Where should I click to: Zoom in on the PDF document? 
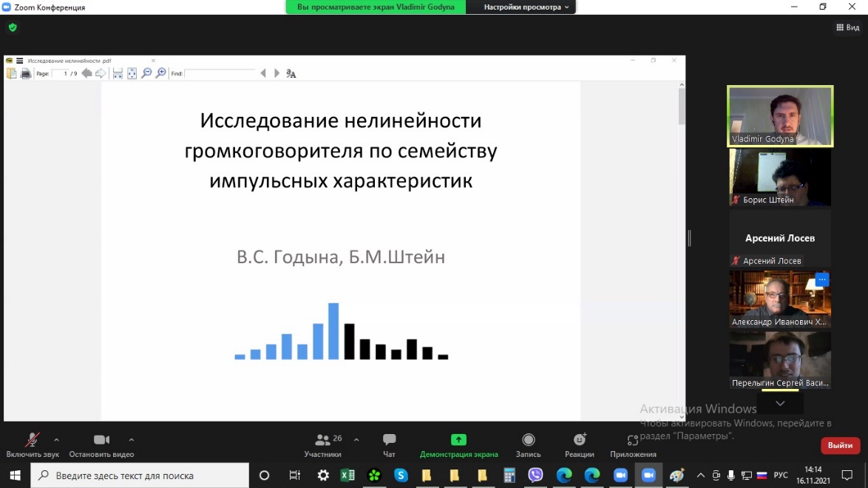pos(160,74)
